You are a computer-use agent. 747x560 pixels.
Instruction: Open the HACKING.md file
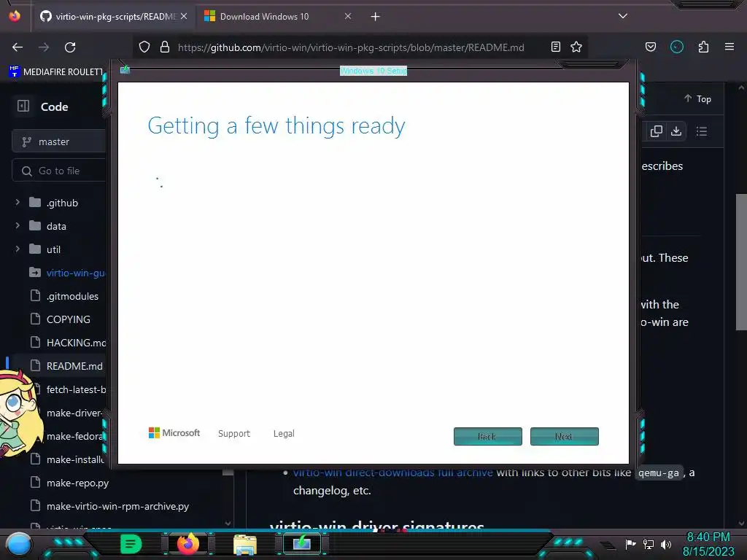(76, 343)
